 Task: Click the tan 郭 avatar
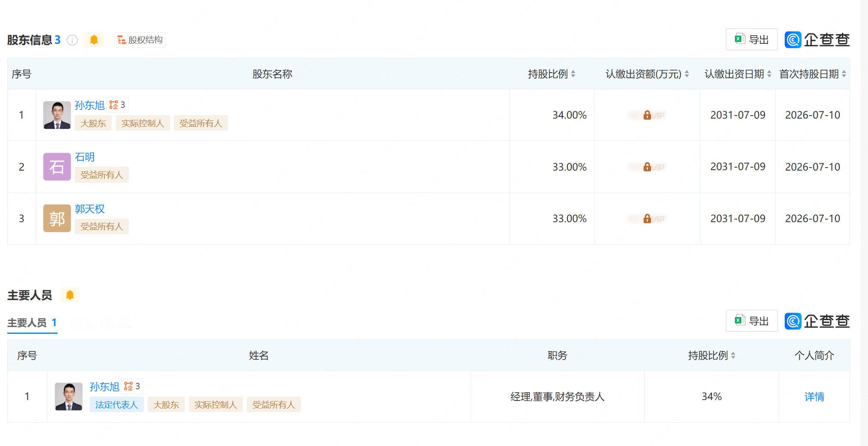tap(57, 218)
